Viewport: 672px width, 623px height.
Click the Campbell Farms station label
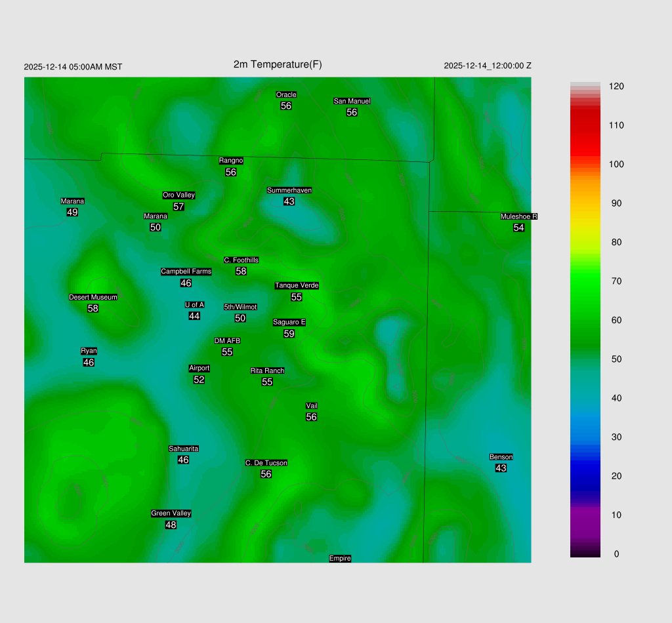point(186,271)
